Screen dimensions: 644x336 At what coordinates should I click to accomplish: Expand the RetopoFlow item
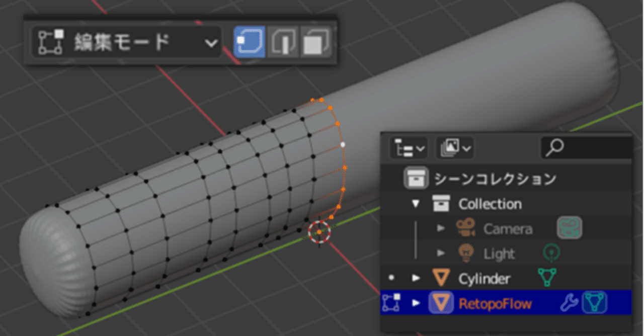[x=416, y=303]
